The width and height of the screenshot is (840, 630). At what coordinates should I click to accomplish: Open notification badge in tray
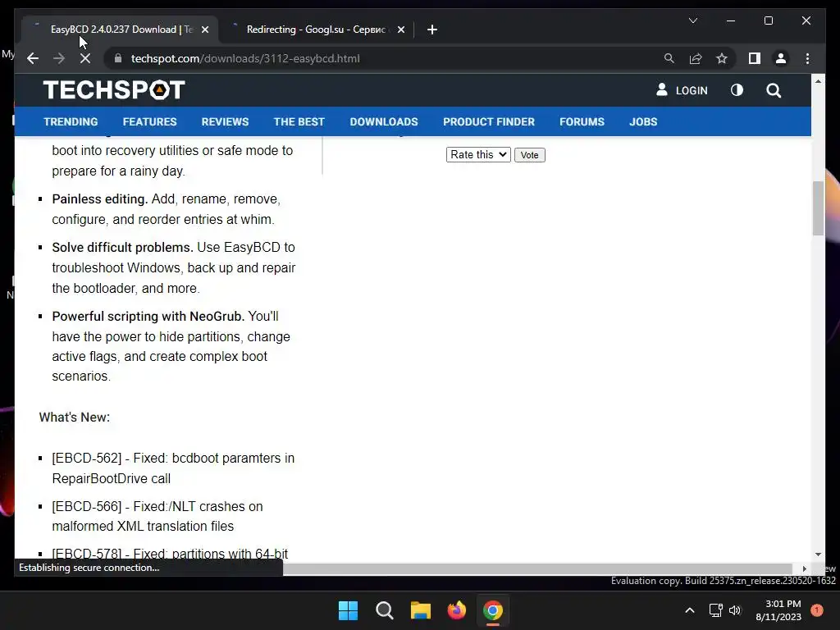pyautogui.click(x=817, y=610)
